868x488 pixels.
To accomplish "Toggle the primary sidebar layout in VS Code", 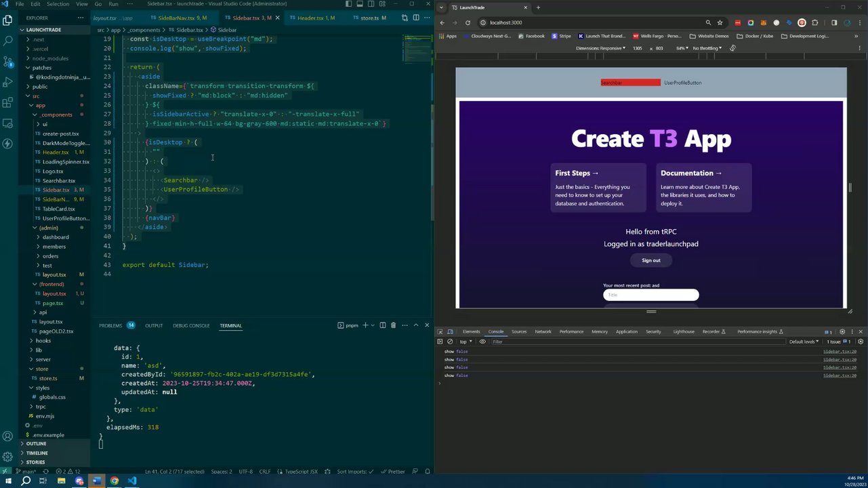I will pos(348,4).
